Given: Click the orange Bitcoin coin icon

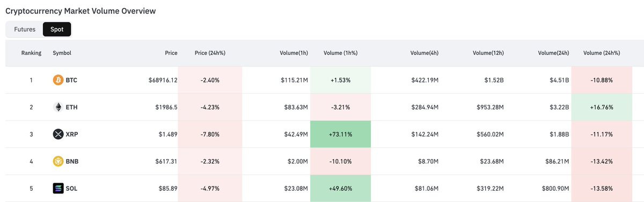Looking at the screenshot, I should pyautogui.click(x=58, y=80).
